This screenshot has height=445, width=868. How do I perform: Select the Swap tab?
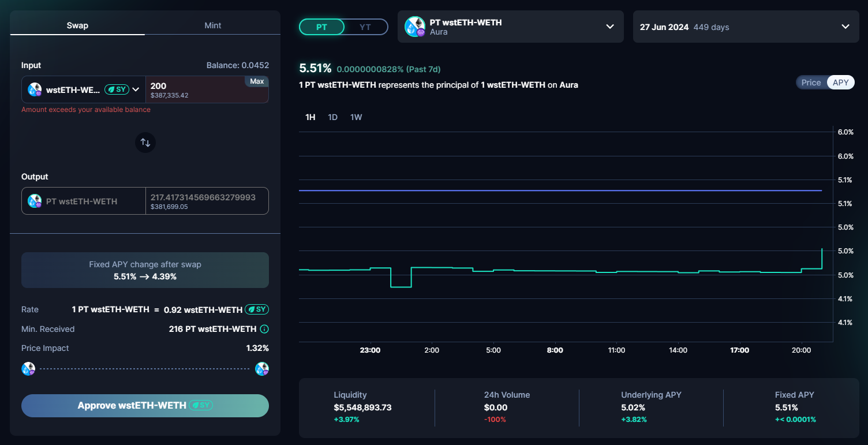tap(77, 25)
